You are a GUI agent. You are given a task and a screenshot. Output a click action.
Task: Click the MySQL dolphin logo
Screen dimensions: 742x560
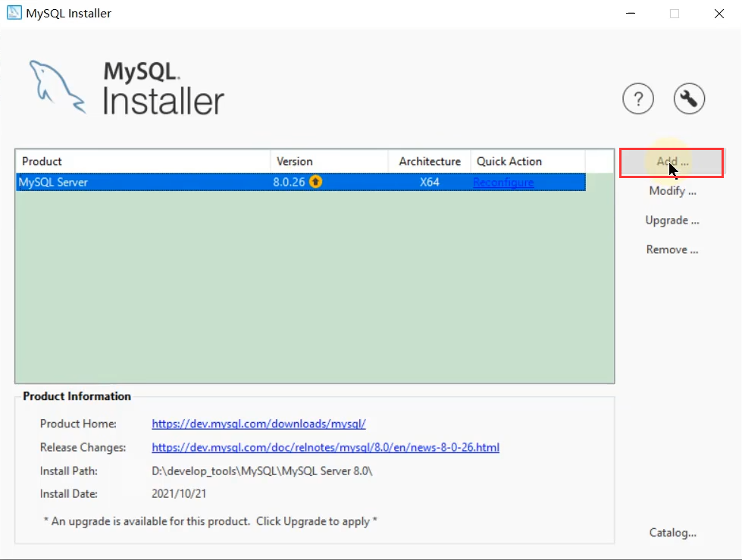(58, 87)
